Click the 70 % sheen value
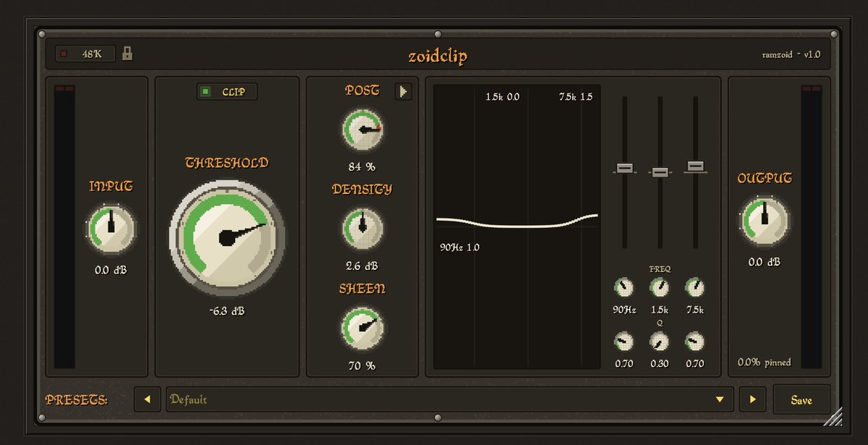The height and width of the screenshot is (445, 868). [x=362, y=366]
